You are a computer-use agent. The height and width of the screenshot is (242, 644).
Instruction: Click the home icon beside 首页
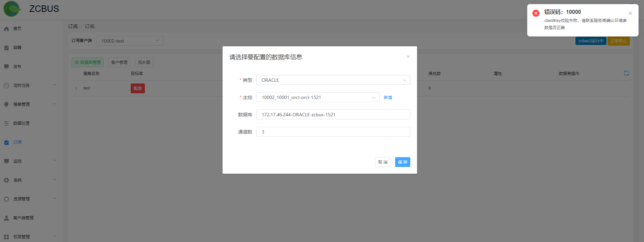(6, 29)
